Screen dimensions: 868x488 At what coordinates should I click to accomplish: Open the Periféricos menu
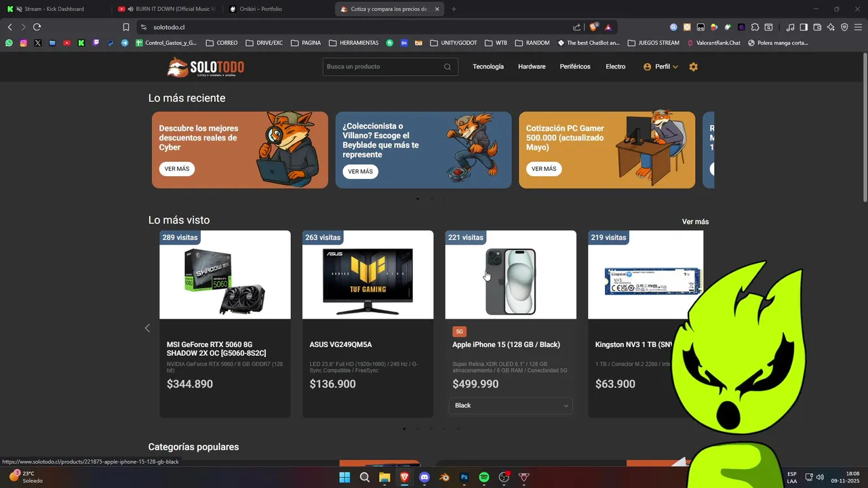tap(575, 67)
